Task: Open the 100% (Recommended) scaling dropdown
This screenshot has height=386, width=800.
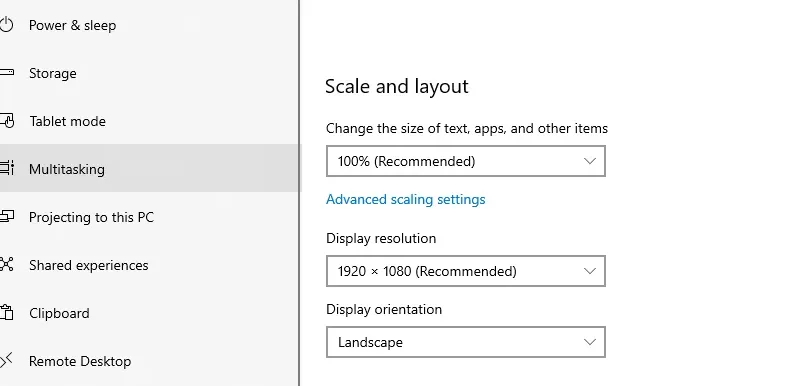Action: coord(466,161)
